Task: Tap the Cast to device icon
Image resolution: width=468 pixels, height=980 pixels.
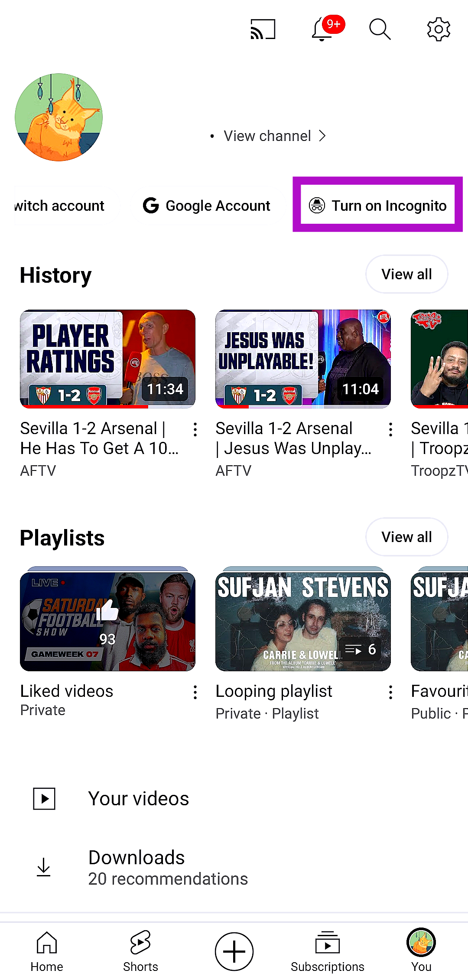Action: pyautogui.click(x=263, y=29)
